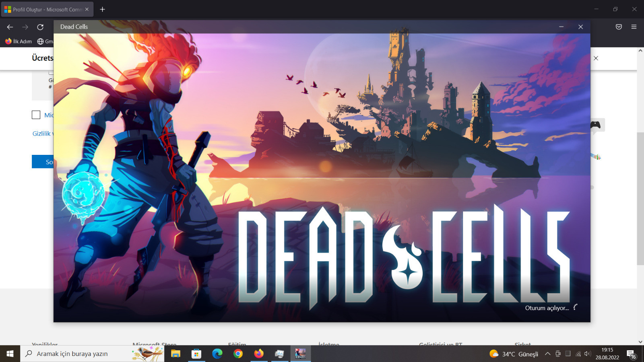Expand the hidden system tray icons
644x362 pixels.
click(x=547, y=354)
